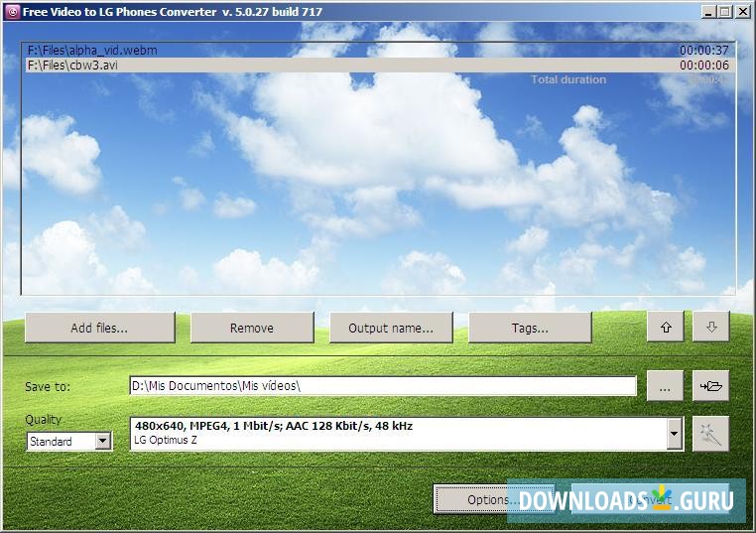Move selected file down with the arrow icon
Viewport: 756px width, 533px height.
pos(711,327)
